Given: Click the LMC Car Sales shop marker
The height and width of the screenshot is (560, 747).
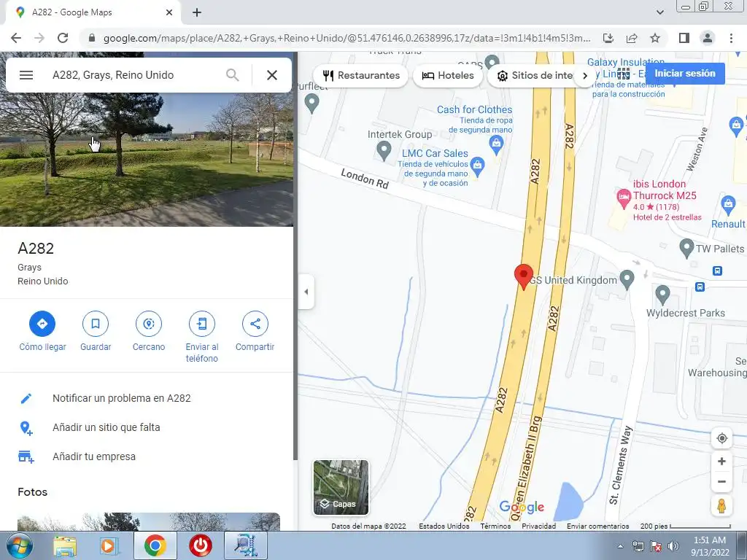Looking at the screenshot, I should click(477, 167).
